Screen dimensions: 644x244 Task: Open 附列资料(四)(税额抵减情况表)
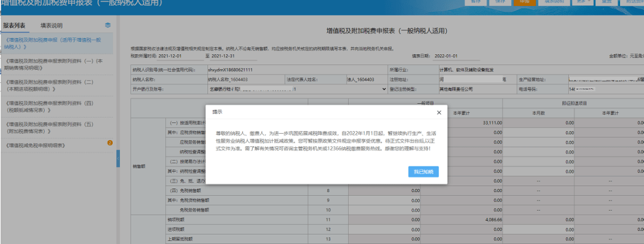(x=57, y=107)
